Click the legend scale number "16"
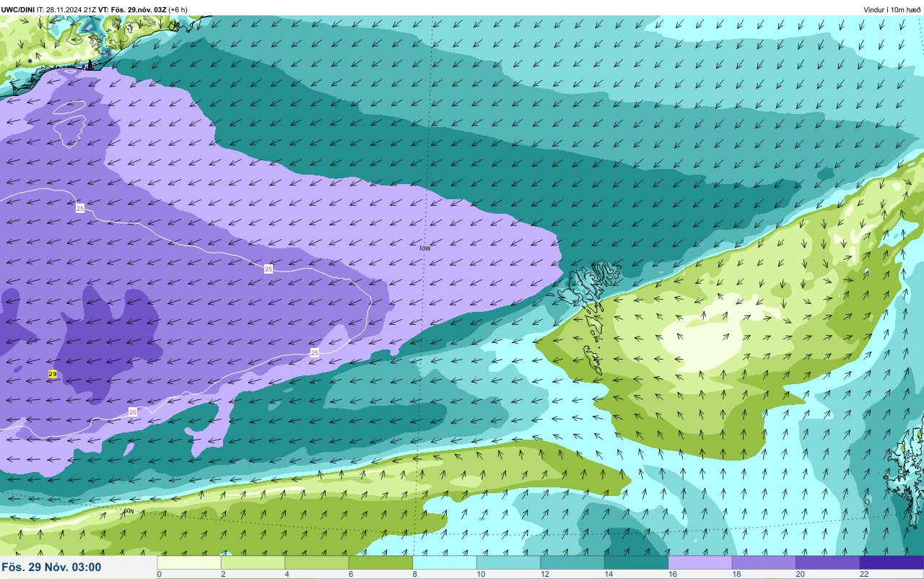 [673, 574]
